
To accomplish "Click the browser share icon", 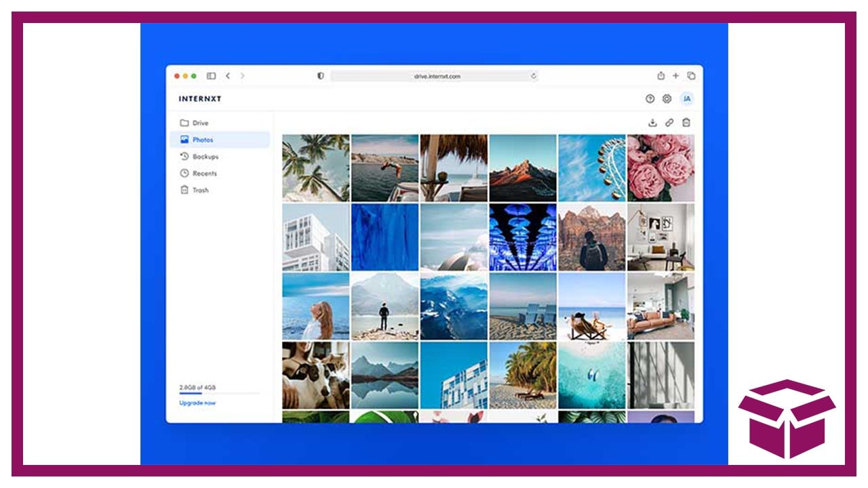I will pos(660,76).
